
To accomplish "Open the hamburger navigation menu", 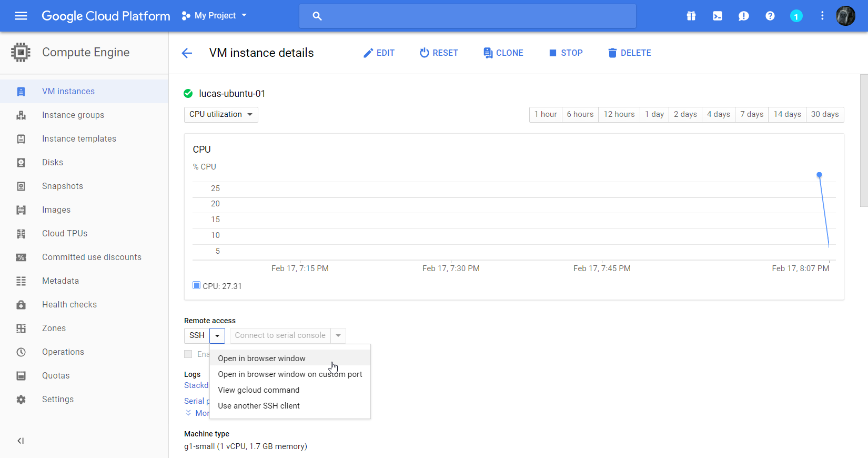I will [x=21, y=16].
